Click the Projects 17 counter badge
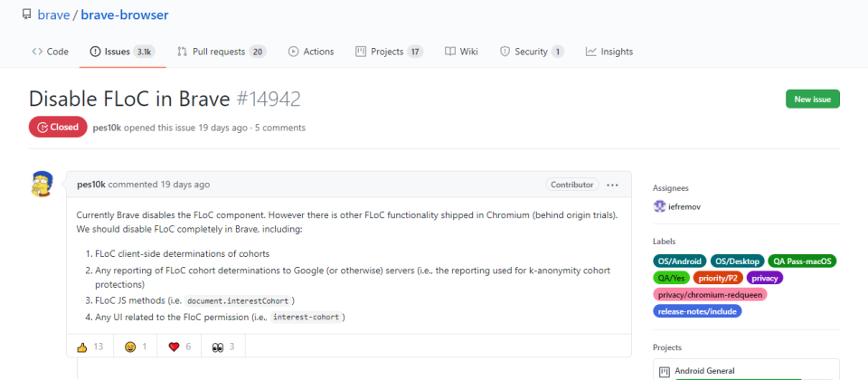 pyautogui.click(x=415, y=52)
